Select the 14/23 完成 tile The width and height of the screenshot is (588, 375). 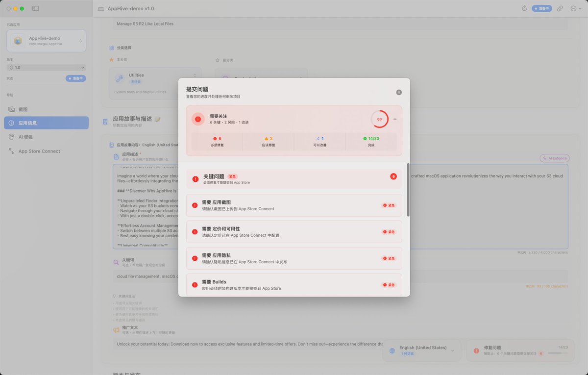[371, 142]
